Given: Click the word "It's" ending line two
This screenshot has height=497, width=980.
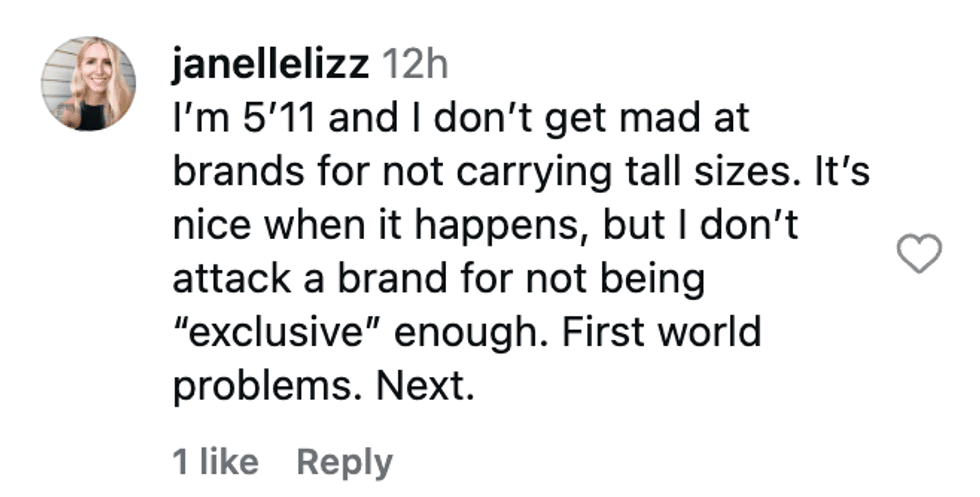Looking at the screenshot, I should pos(841,171).
